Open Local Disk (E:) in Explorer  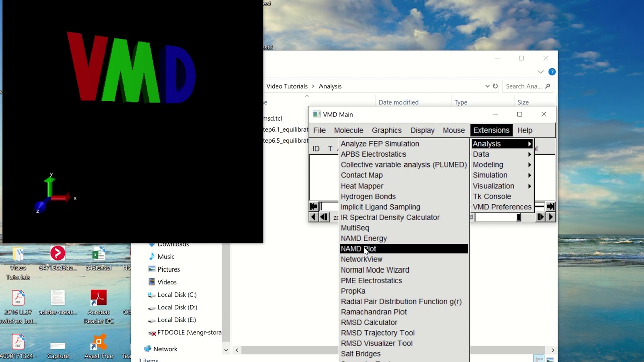[177, 320]
